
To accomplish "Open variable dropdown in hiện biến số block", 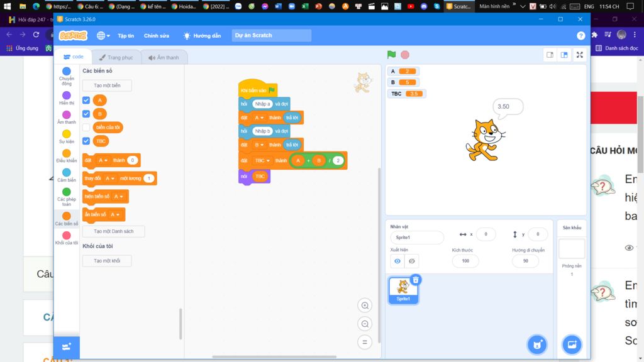I will pyautogui.click(x=119, y=196).
